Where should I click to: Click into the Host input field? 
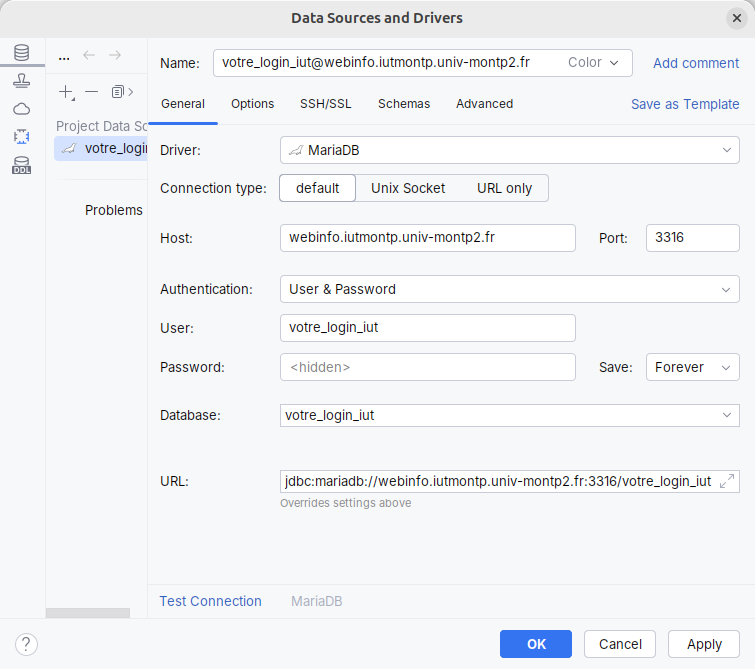(428, 237)
